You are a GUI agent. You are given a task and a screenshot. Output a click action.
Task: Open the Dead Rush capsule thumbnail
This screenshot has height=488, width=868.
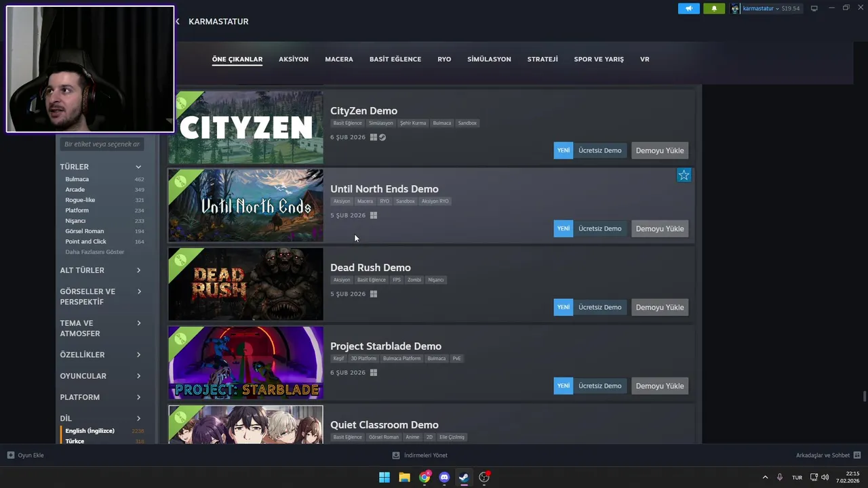(x=245, y=284)
